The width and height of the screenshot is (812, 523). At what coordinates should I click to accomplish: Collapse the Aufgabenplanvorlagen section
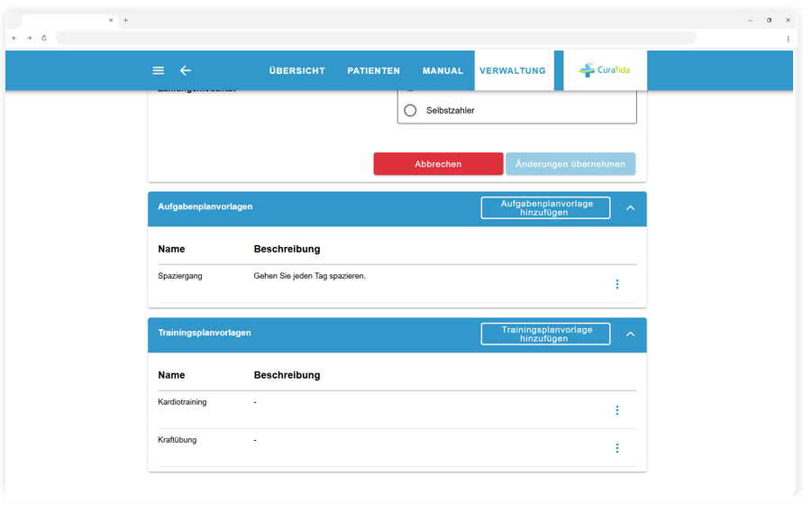(630, 208)
